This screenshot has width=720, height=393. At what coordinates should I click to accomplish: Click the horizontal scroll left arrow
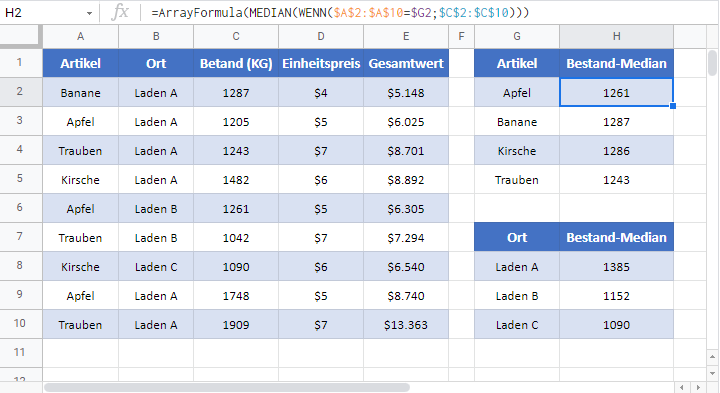tap(681, 387)
